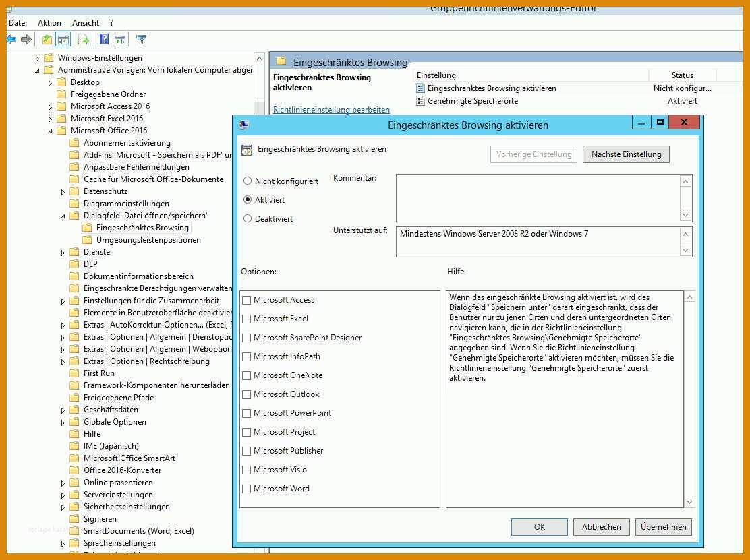Click folder icon of Freigegebene Pfade
This screenshot has height=560, width=750.
coord(74,398)
